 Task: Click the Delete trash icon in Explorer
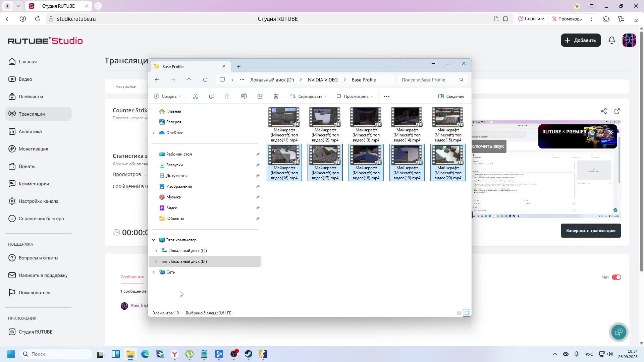276,97
